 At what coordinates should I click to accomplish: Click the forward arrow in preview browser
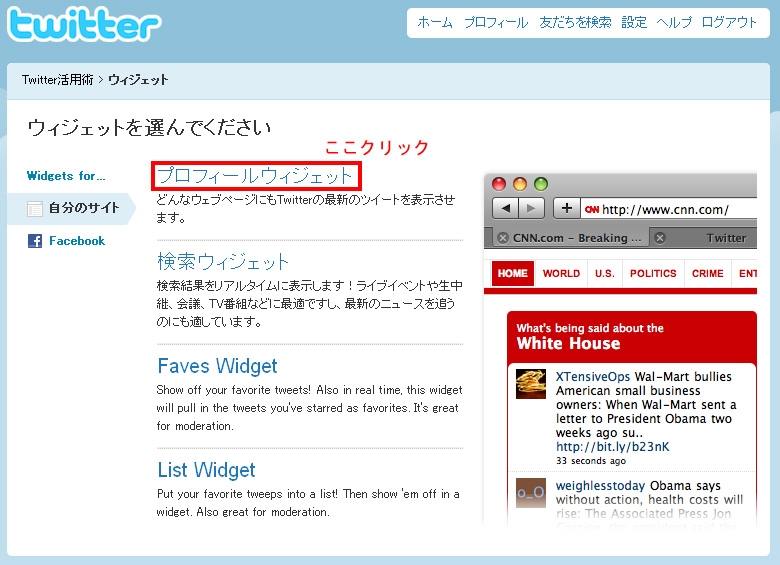(x=531, y=208)
